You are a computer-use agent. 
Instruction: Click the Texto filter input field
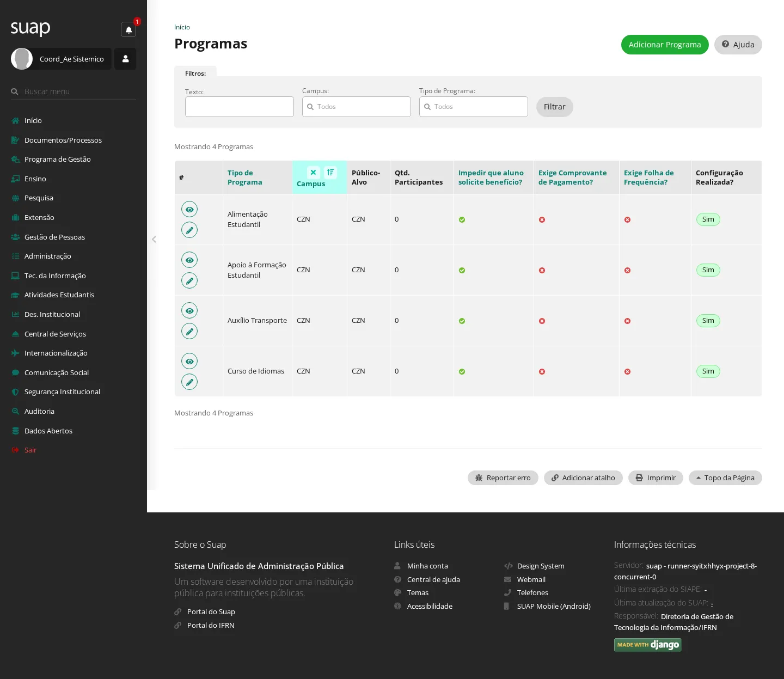click(x=240, y=107)
